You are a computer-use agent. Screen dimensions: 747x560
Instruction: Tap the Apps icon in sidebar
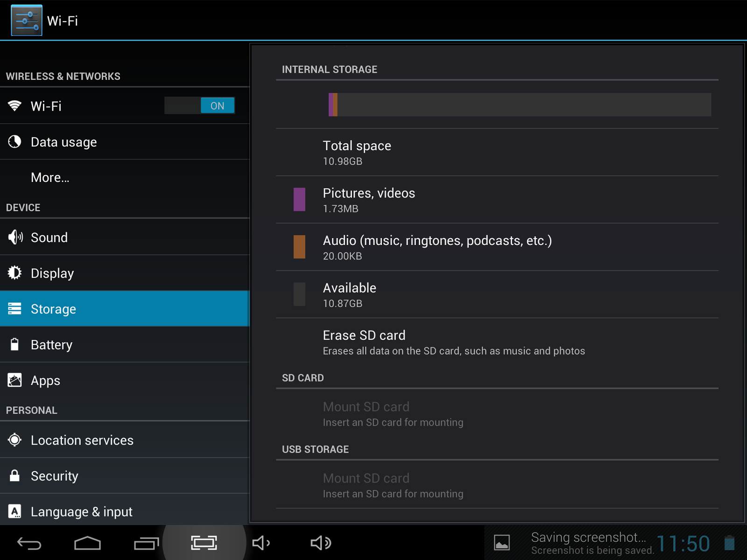14,380
